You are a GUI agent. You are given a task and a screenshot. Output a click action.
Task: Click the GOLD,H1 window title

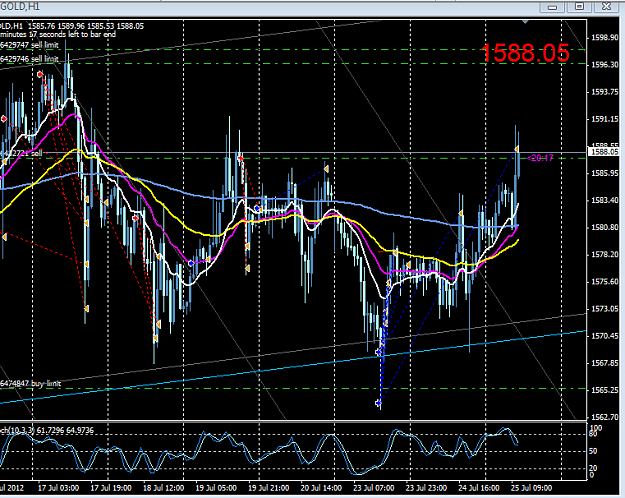(x=20, y=7)
